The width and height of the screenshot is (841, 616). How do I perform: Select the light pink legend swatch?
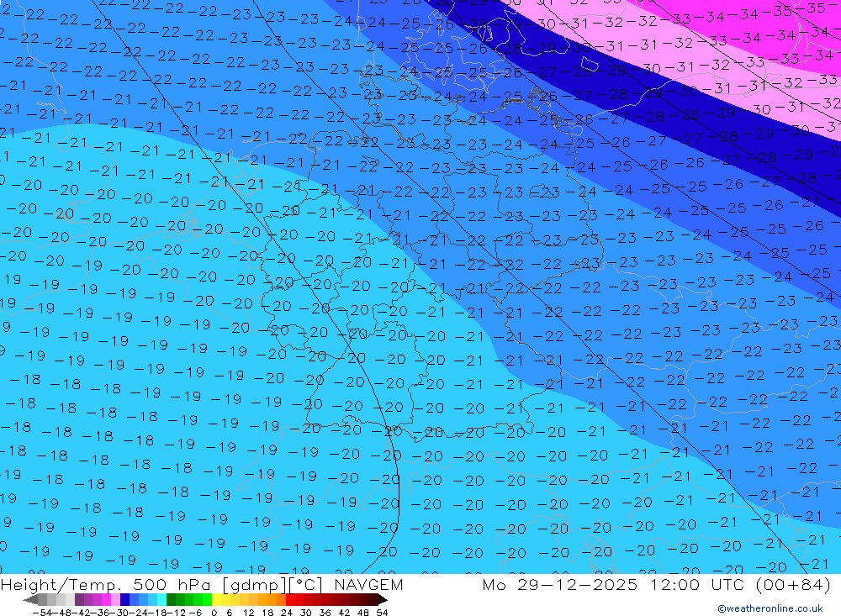[x=115, y=600]
